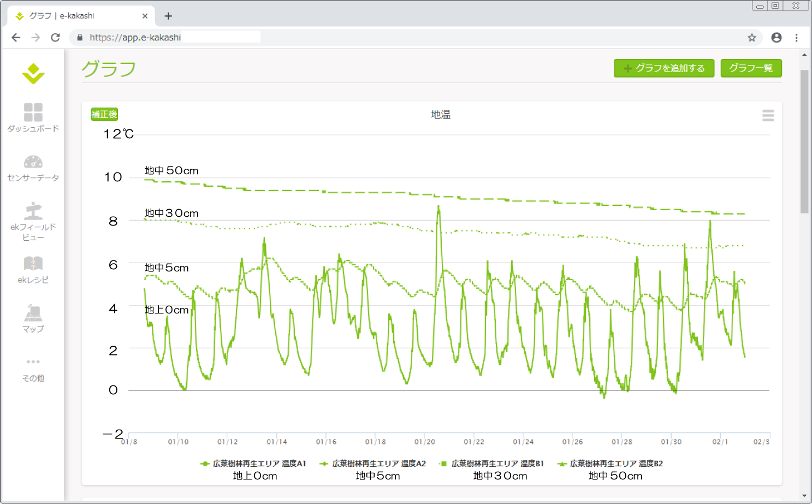Click the グラフを追加する button
Viewport: 812px width, 504px height.
click(x=664, y=68)
